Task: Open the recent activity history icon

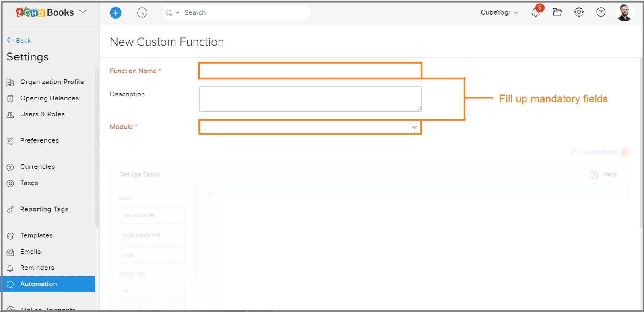Action: tap(142, 13)
